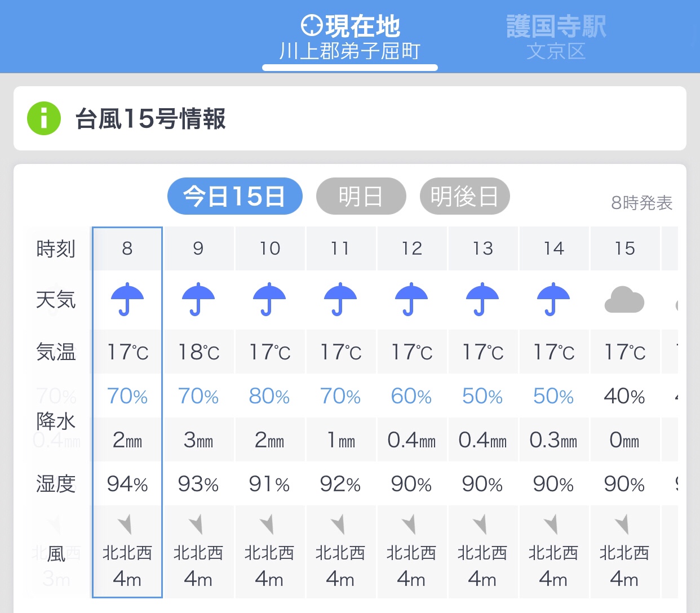This screenshot has width=700, height=613.
Task: Tap the umbrella icon for 14 o'clock
Action: pos(553,299)
